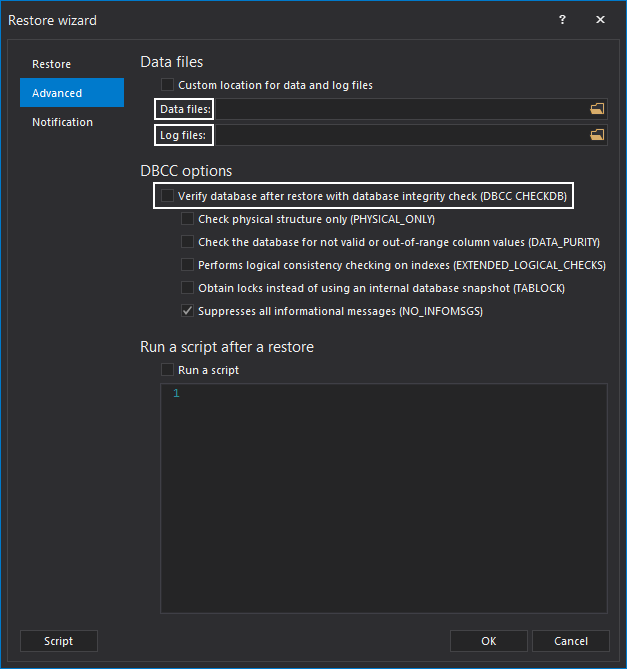Tick the DATA_PURITY column values checkbox
Viewport: 627px width, 669px height.
[x=187, y=242]
